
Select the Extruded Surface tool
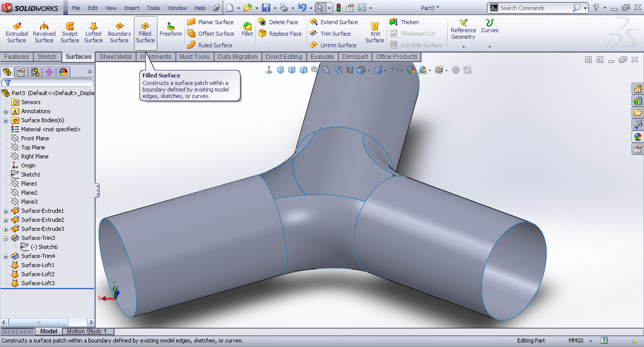(17, 33)
